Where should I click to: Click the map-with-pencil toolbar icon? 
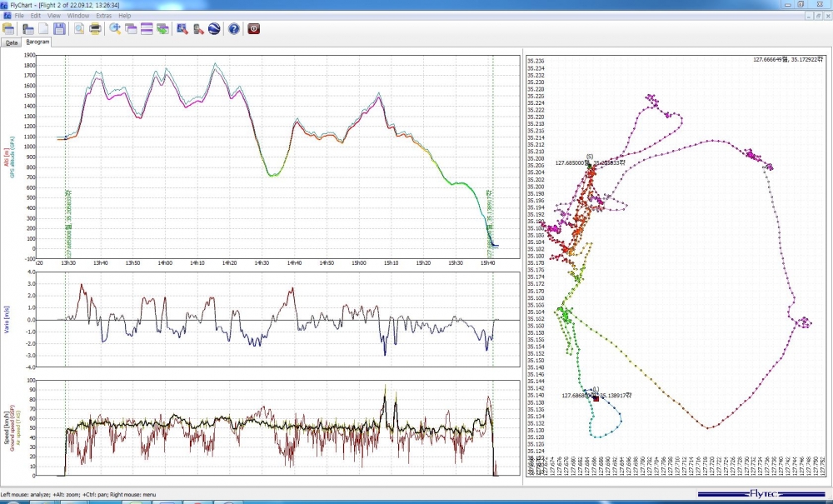pos(182,28)
